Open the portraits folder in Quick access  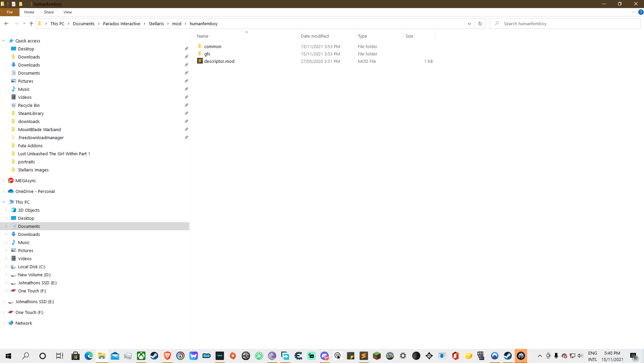(x=27, y=162)
